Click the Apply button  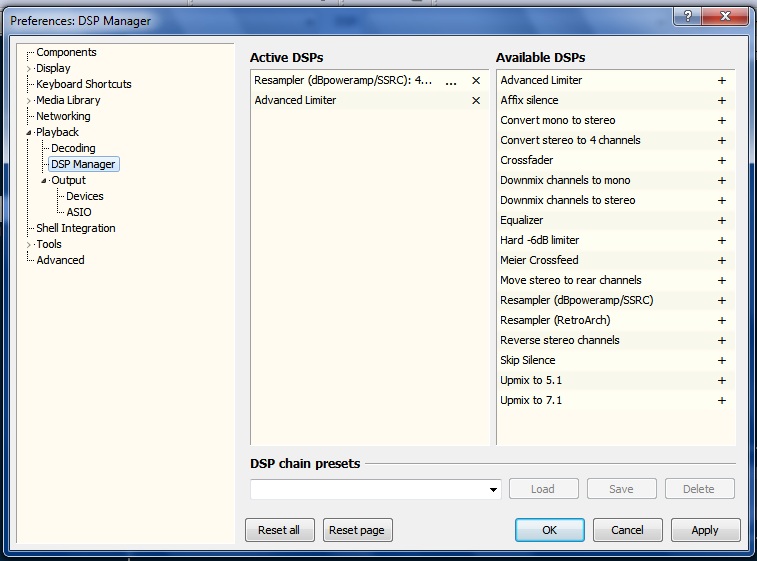point(705,530)
